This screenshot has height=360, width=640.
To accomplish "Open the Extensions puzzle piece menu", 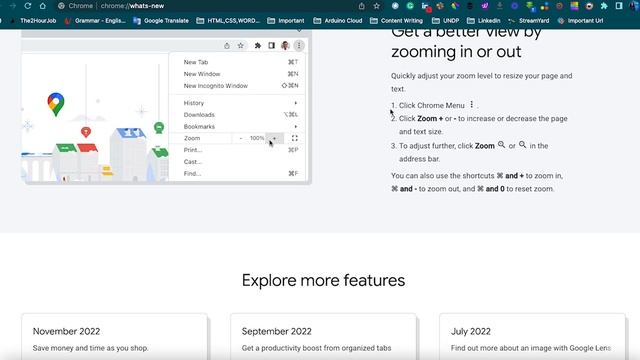I will (604, 6).
